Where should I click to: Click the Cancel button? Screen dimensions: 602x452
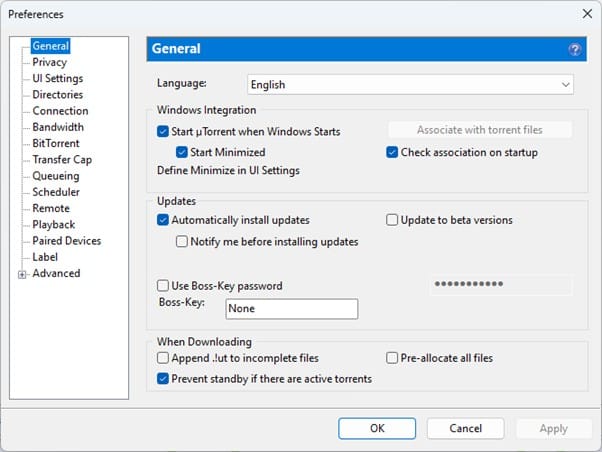465,429
